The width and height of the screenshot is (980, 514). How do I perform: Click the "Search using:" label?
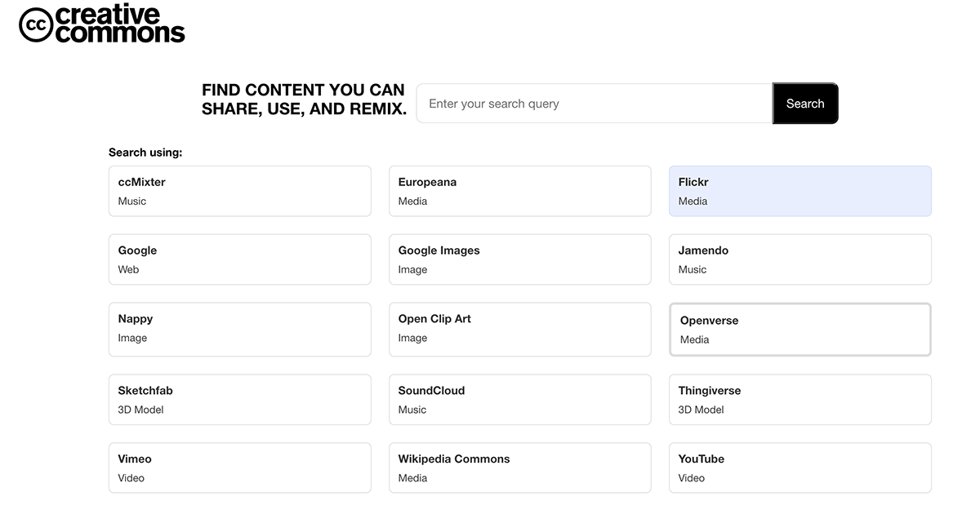click(x=145, y=153)
